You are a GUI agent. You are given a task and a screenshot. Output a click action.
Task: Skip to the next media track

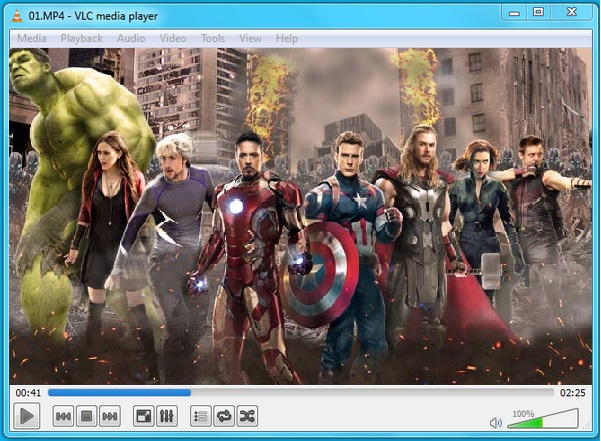(110, 416)
